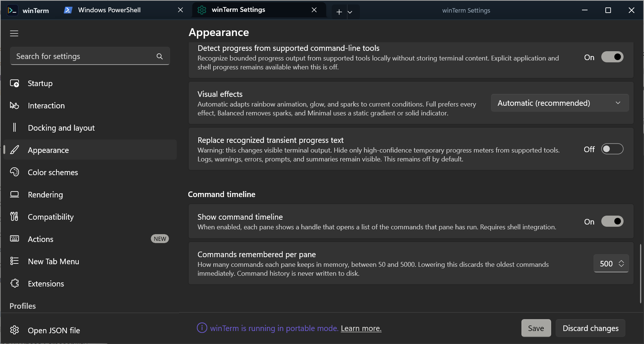
Task: Open Compatibility settings page
Action: tap(90, 217)
